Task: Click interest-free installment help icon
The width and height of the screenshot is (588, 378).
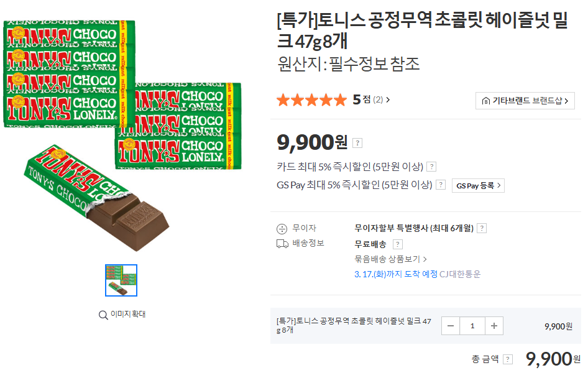Action: tap(481, 228)
